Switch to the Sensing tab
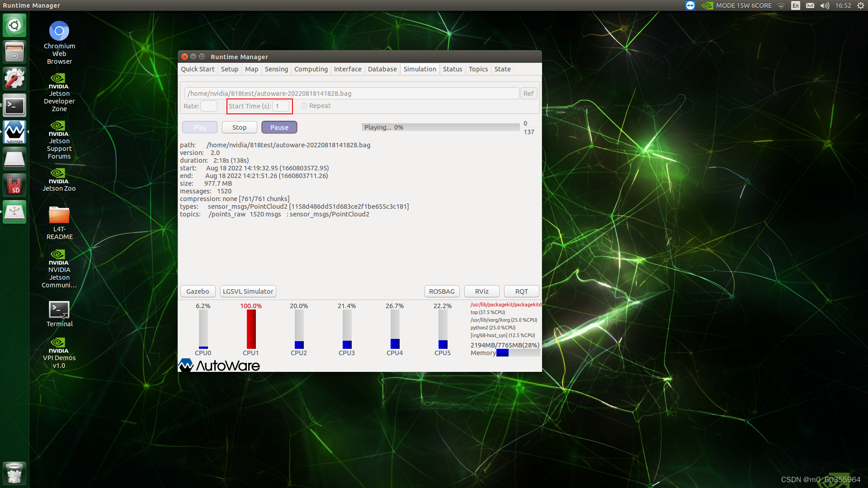Screen dimensions: 868x488 click(x=276, y=69)
